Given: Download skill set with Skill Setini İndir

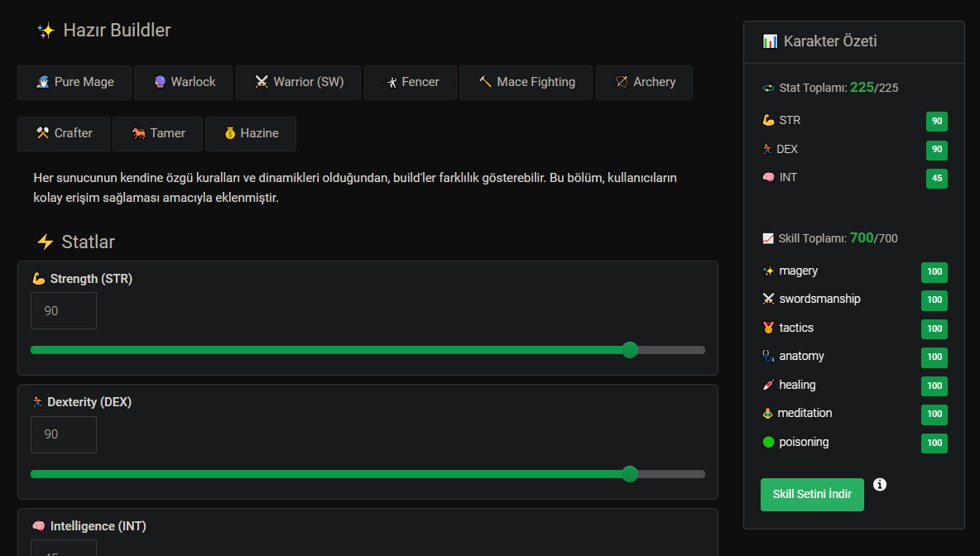Looking at the screenshot, I should coord(812,494).
